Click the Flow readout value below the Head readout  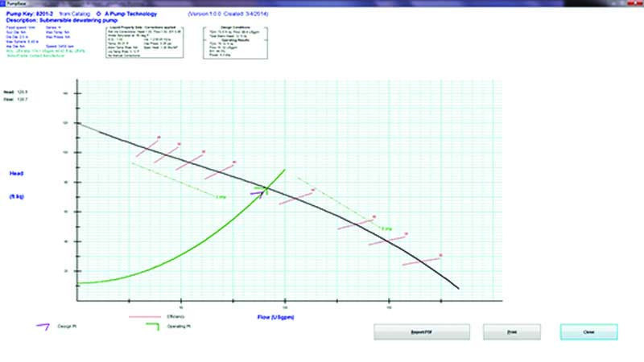click(23, 99)
